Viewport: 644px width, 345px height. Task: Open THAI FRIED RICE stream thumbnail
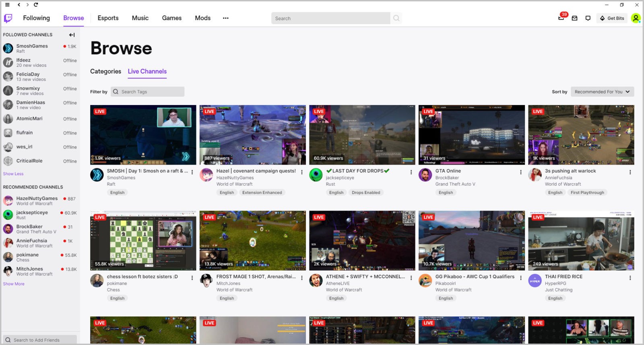point(581,241)
